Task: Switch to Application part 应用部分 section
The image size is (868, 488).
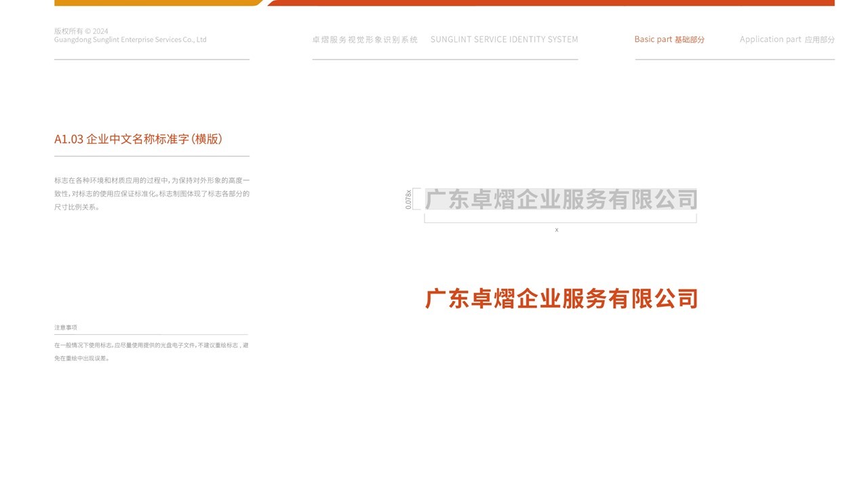Action: click(788, 39)
